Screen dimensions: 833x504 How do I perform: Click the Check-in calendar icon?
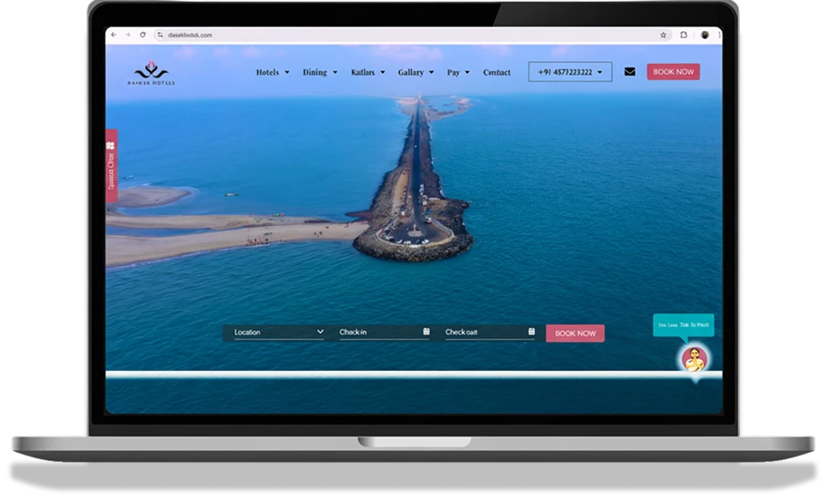point(426,332)
